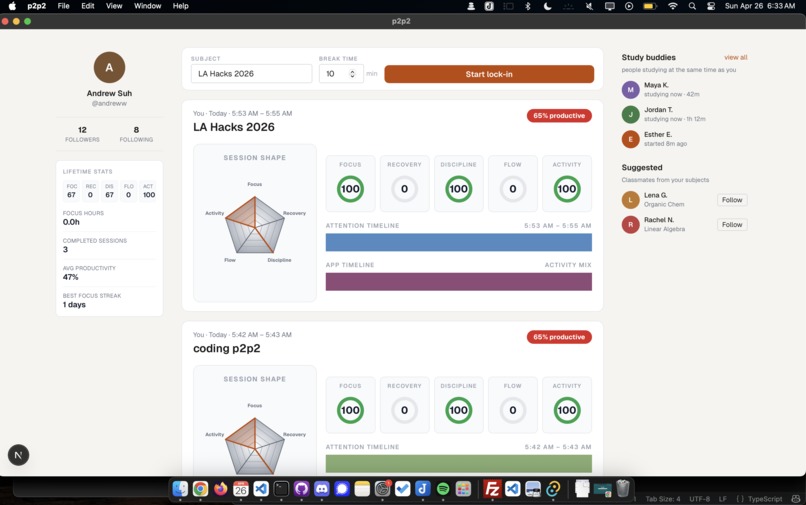Click Tab Size: 4 in VS Code status bar
806x505 pixels.
663,499
